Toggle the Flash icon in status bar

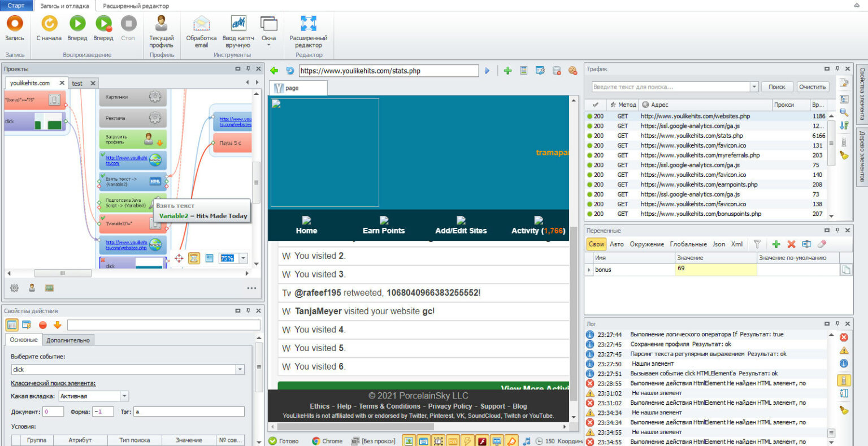coord(481,440)
